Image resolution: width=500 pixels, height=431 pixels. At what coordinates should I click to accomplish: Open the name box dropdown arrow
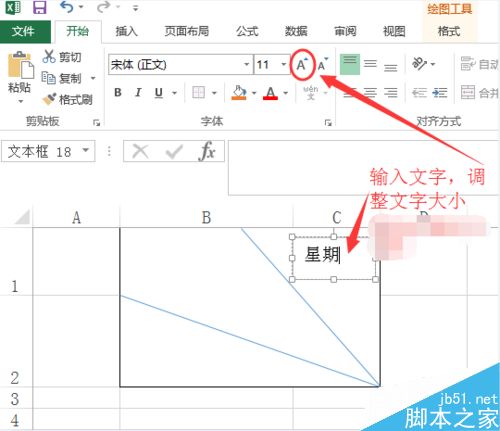(x=86, y=151)
